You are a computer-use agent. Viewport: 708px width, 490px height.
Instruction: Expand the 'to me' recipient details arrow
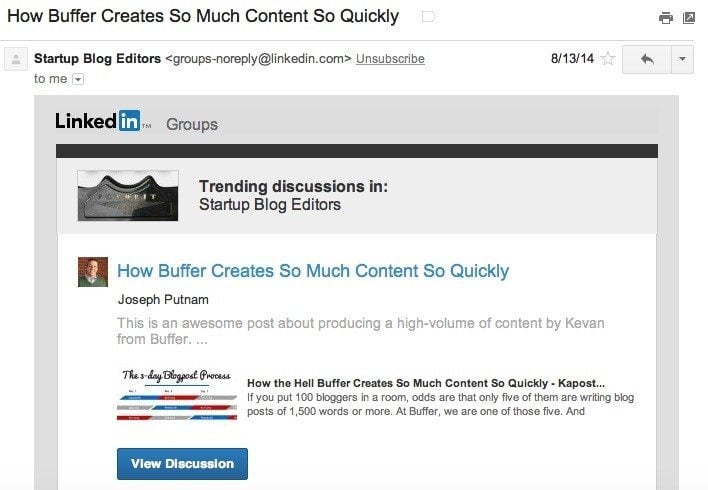pos(78,79)
